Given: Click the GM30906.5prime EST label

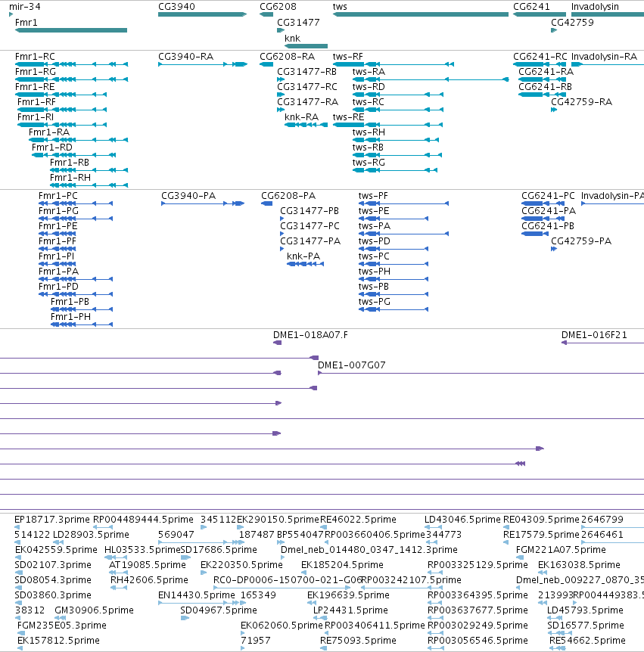Looking at the screenshot, I should (x=94, y=610).
